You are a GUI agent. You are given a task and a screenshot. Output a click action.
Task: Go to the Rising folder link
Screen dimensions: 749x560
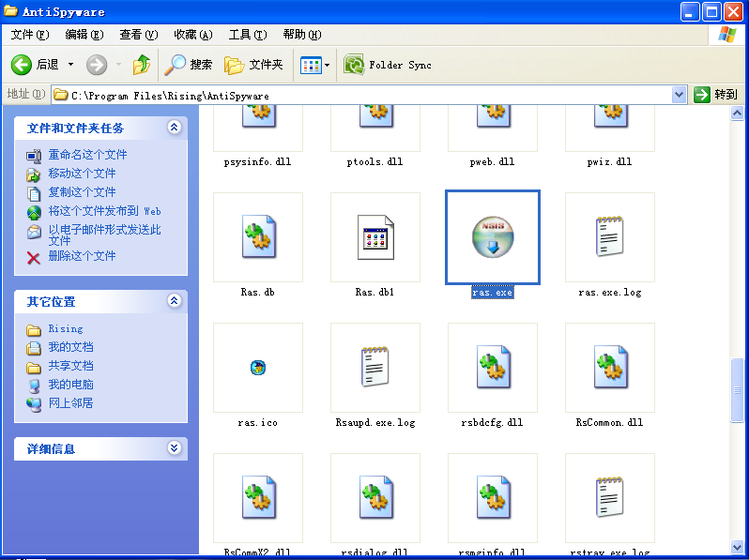66,329
